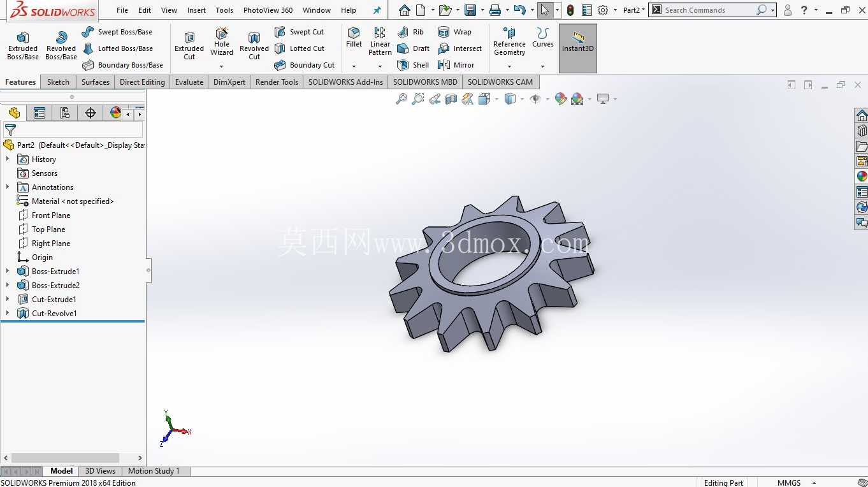Expand the Annotations folder
The width and height of the screenshot is (868, 487).
point(8,187)
